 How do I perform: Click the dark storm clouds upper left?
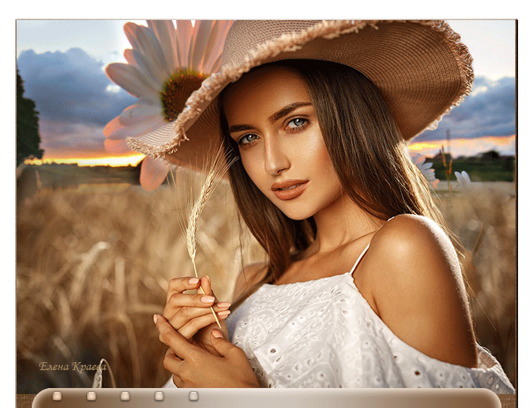point(66,80)
